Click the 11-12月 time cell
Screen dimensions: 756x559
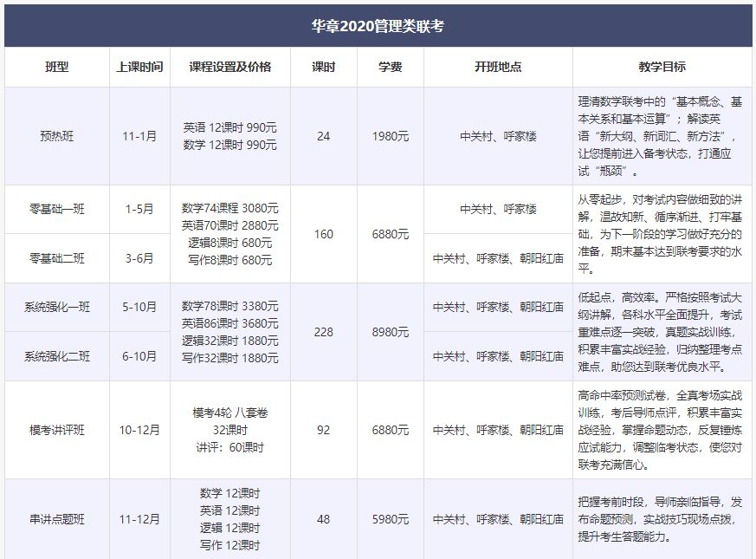coord(139,519)
